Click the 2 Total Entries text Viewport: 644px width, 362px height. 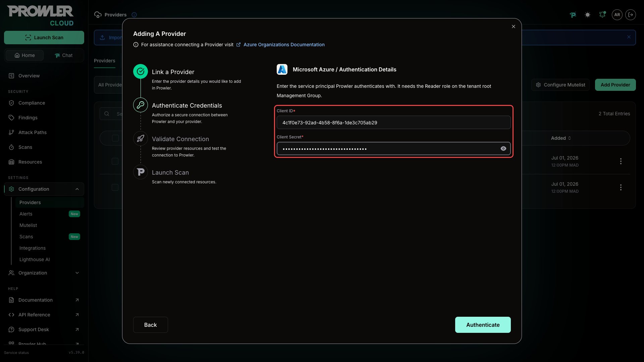(614, 114)
